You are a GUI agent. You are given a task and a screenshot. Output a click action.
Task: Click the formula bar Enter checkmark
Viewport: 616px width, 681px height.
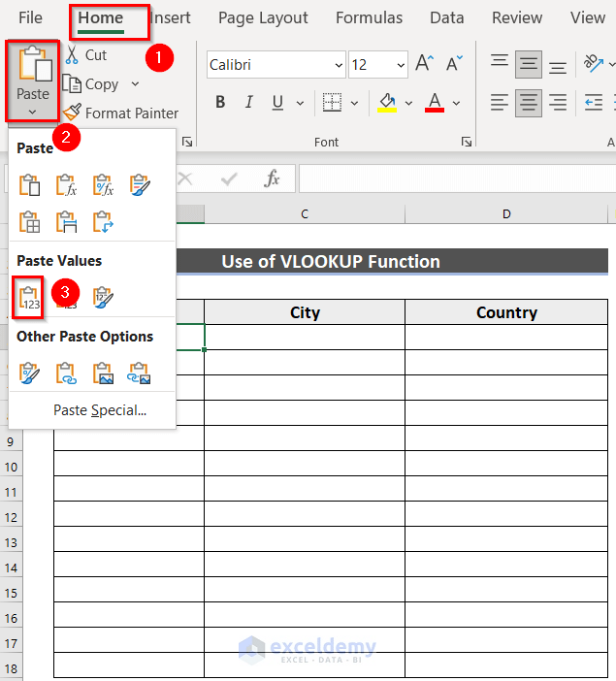click(x=229, y=178)
